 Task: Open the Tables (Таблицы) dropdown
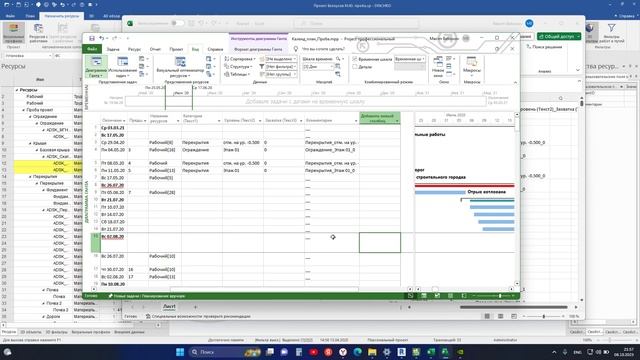238,74
